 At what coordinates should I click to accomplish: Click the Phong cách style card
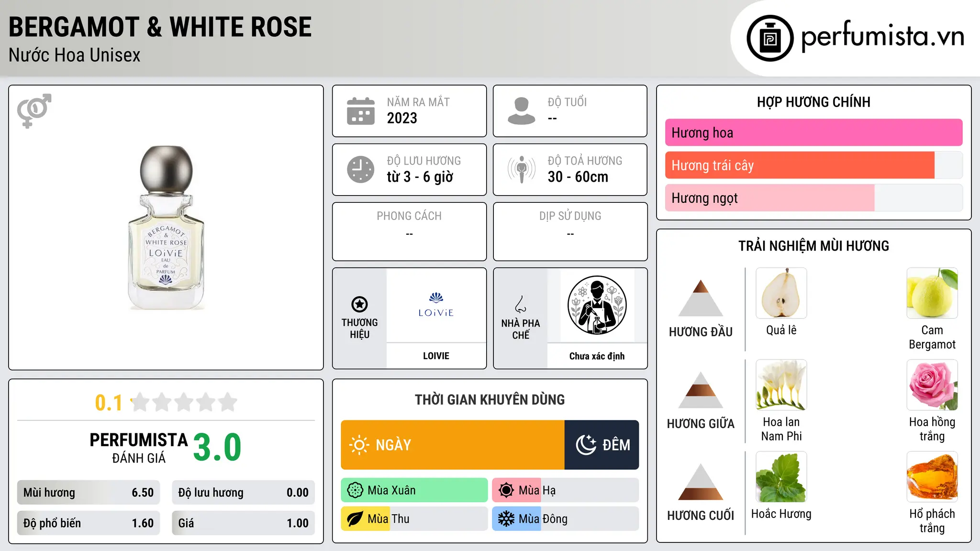(x=409, y=231)
